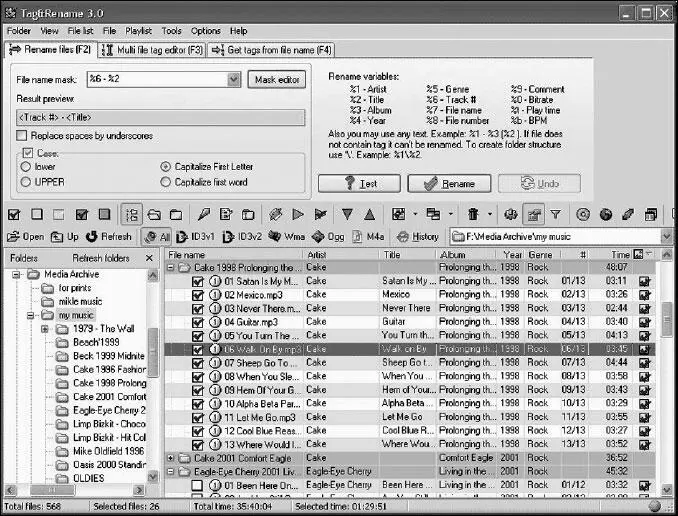Open the Mask editor
Viewport: 678px width, 516px height.
[x=277, y=80]
